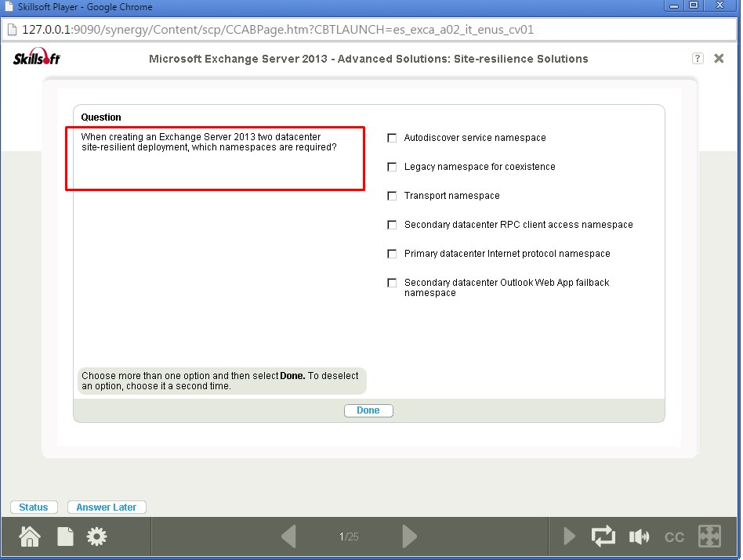Open settings gear in player toolbar
Viewport: 743px width, 560px height.
click(96, 537)
